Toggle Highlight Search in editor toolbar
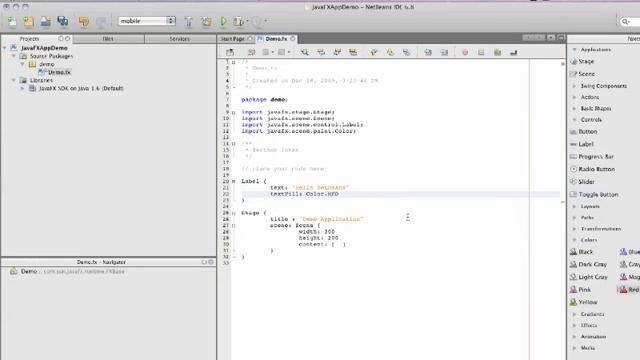 353,52
